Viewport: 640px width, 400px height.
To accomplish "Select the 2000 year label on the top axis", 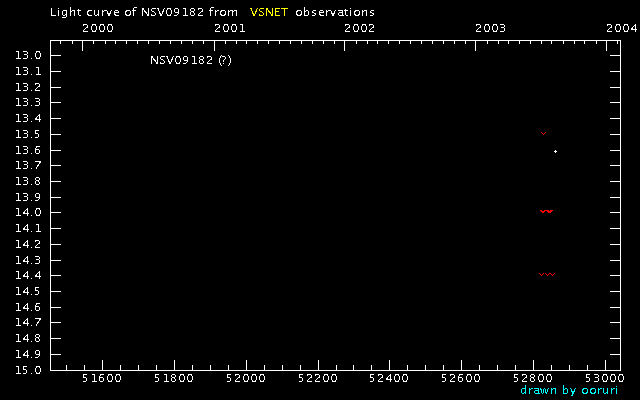I will [x=96, y=28].
